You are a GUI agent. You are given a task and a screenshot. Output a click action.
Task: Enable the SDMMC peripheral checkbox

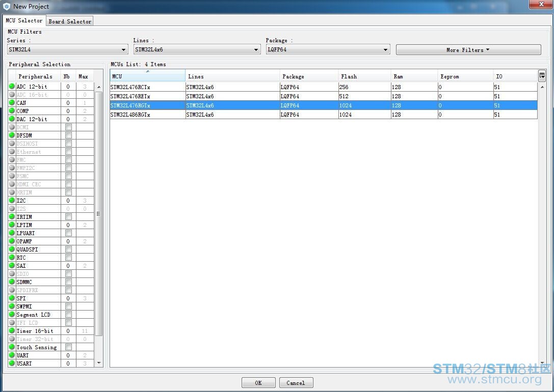pyautogui.click(x=68, y=282)
